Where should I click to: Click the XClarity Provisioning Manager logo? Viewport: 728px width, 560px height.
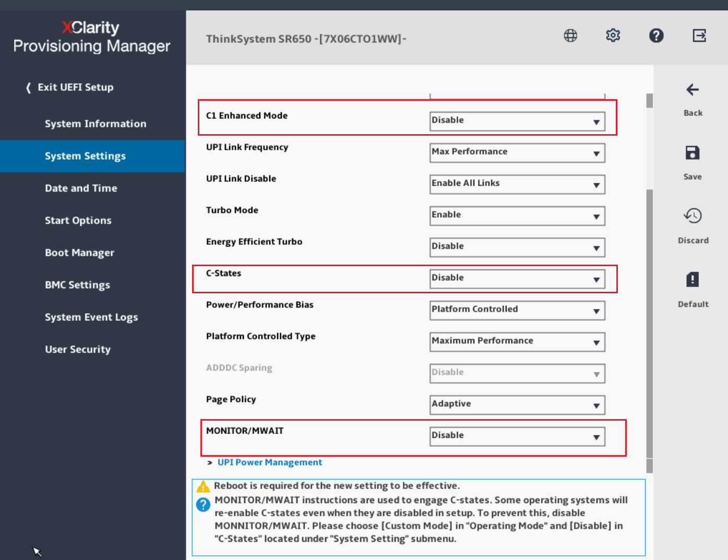coord(92,37)
